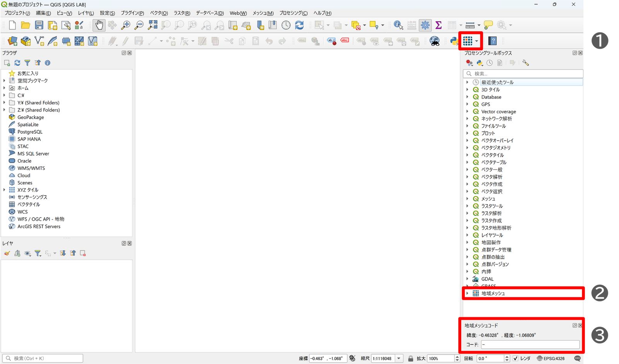Click the Zoom Out magnifier tool

coord(139,25)
